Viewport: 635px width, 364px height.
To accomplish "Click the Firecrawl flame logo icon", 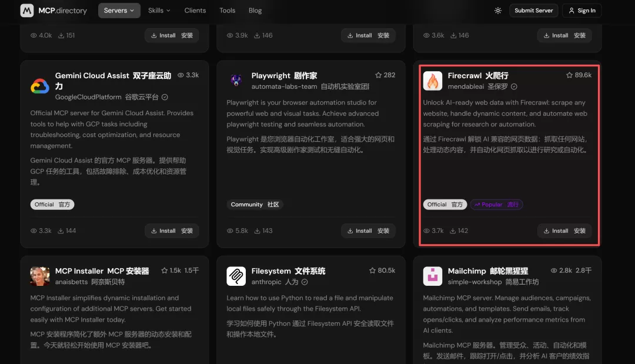I will (433, 81).
